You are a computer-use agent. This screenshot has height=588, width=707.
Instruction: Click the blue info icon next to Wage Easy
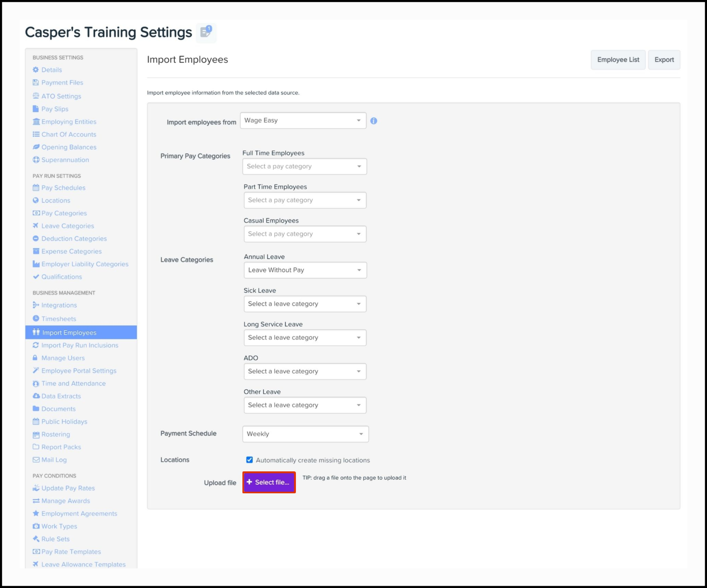pos(374,121)
